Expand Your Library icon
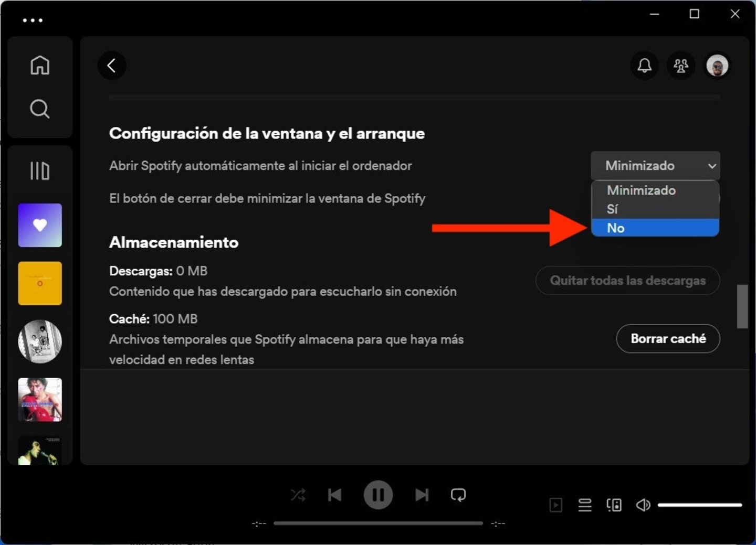The width and height of the screenshot is (756, 545). [40, 171]
